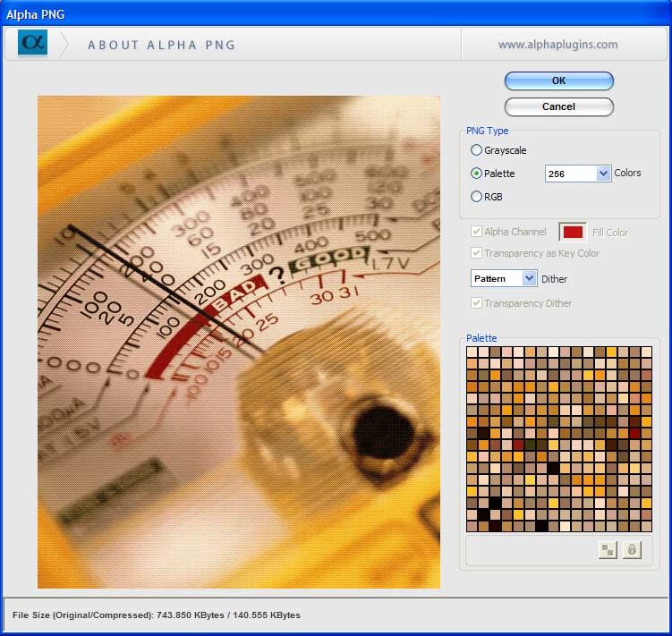
Task: Visit the www.alphaplugins.com link
Action: (x=557, y=44)
